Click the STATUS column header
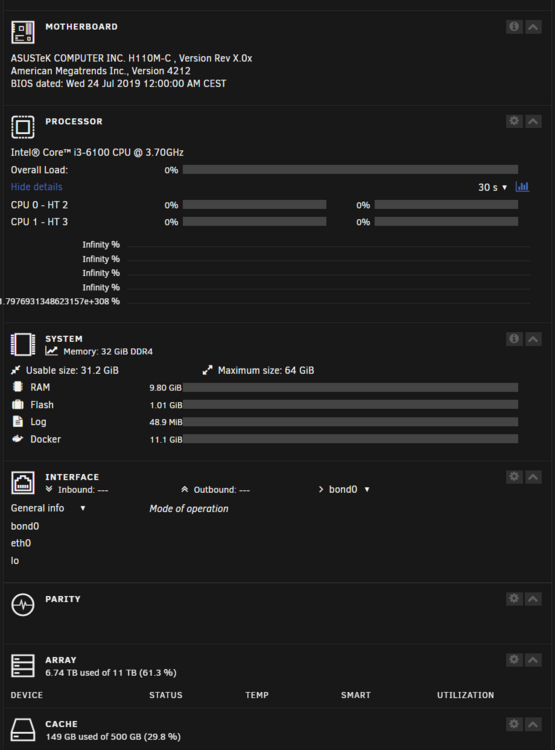 (x=166, y=695)
